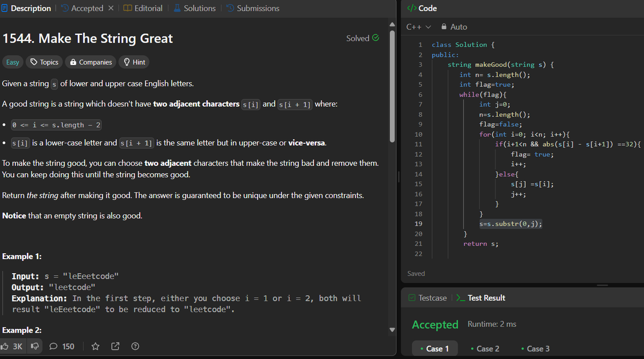644x359 pixels.
Task: Star this problem as favorite
Action: [x=95, y=346]
